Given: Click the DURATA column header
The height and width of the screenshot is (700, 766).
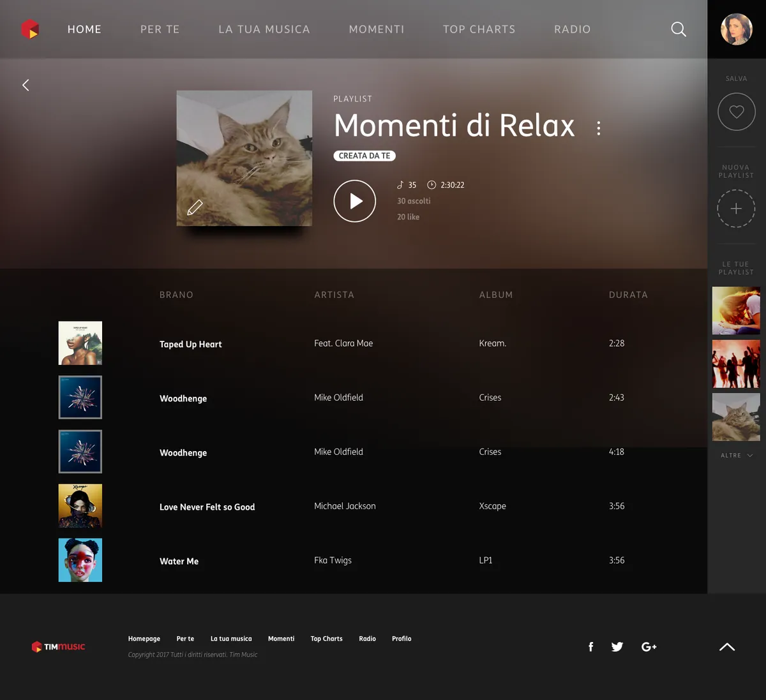Looking at the screenshot, I should pyautogui.click(x=628, y=295).
